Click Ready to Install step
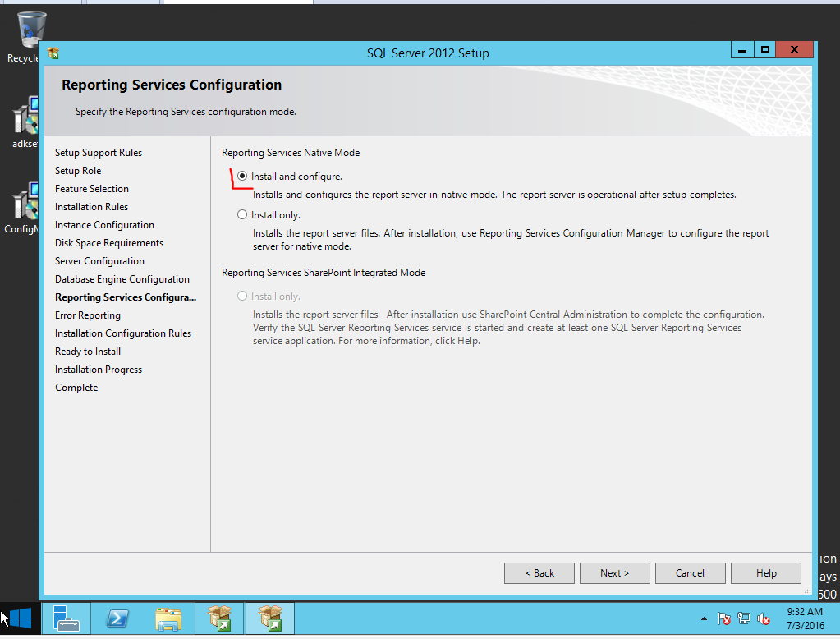Image resolution: width=840 pixels, height=639 pixels. tap(88, 352)
